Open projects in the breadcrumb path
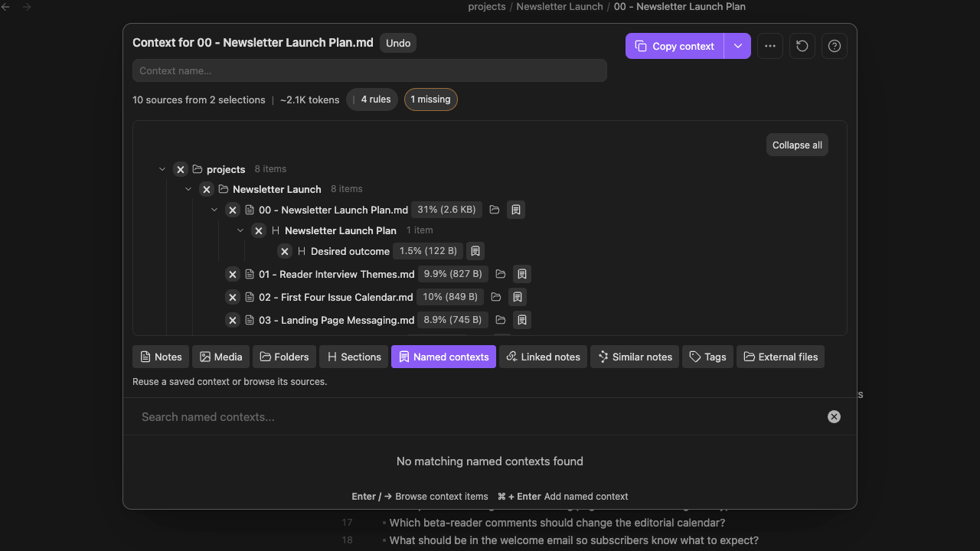The height and width of the screenshot is (551, 980). click(487, 7)
